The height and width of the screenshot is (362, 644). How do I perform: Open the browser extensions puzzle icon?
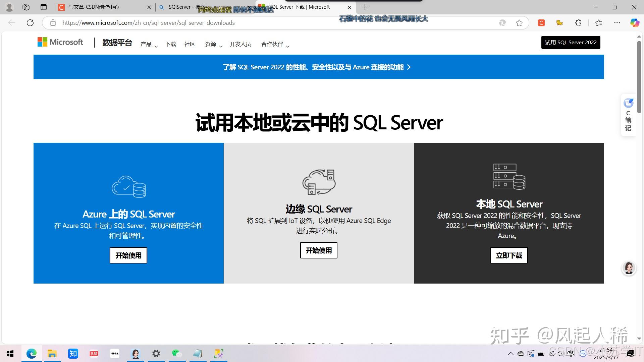click(579, 23)
